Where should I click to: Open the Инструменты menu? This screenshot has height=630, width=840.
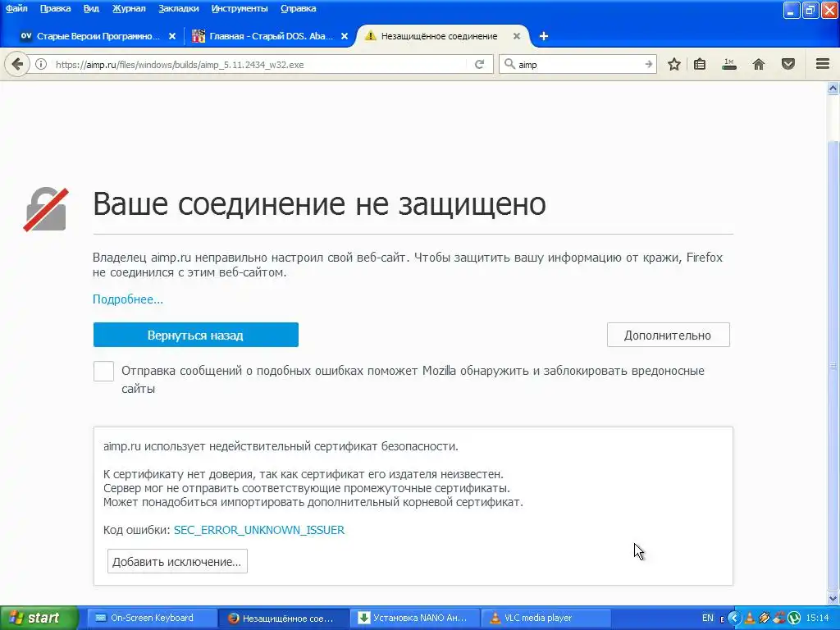click(x=240, y=8)
